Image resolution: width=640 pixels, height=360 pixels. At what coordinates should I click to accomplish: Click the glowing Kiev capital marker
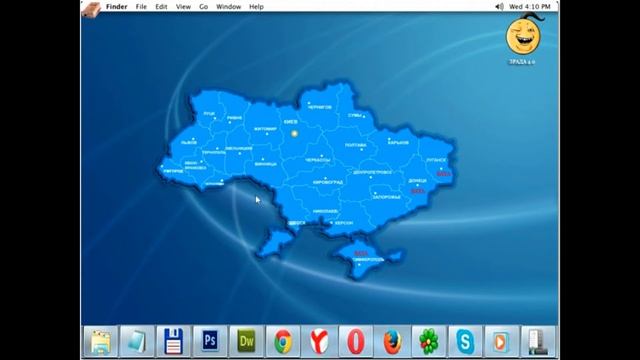point(294,133)
